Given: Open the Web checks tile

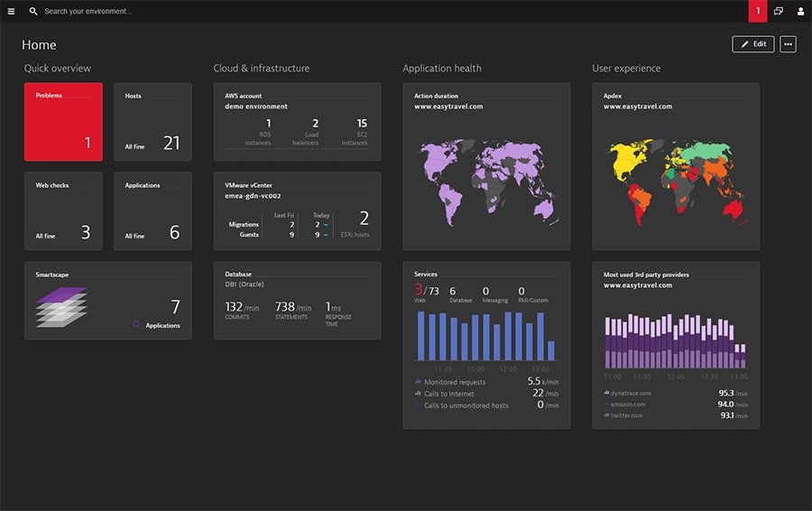Looking at the screenshot, I should (63, 211).
